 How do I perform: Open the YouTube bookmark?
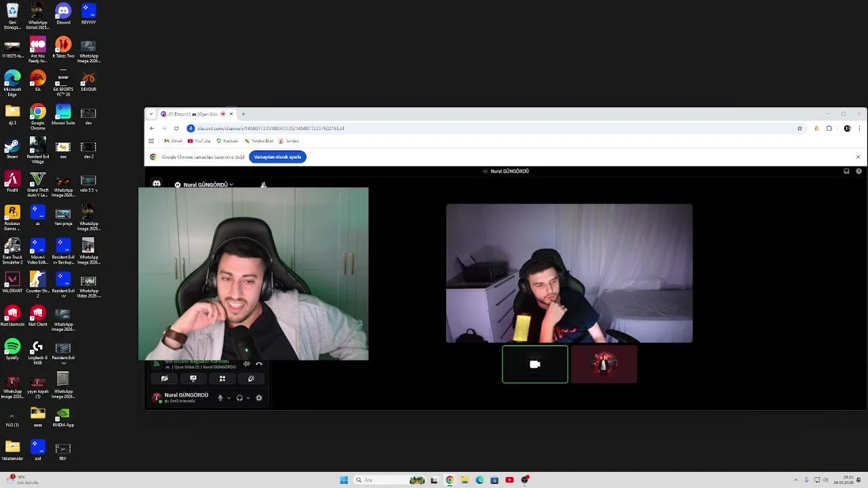coord(199,141)
